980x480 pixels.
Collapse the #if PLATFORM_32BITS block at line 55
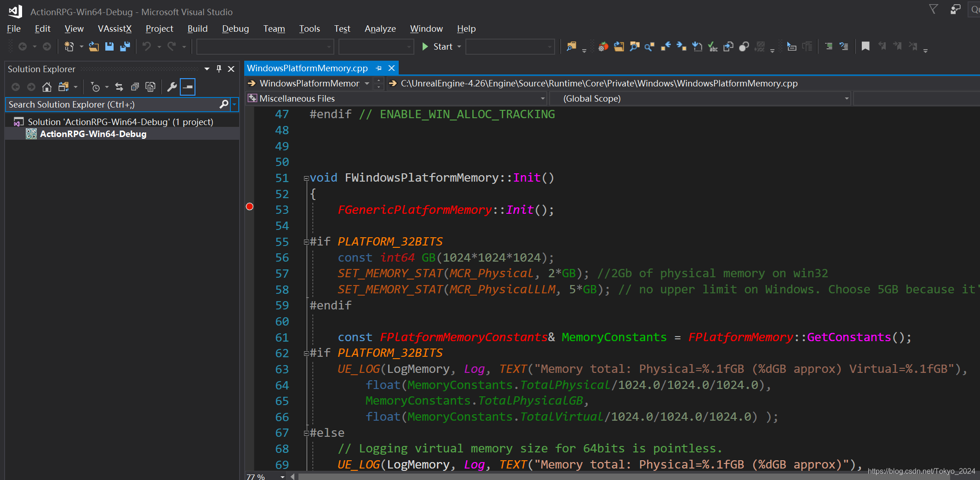click(x=306, y=242)
